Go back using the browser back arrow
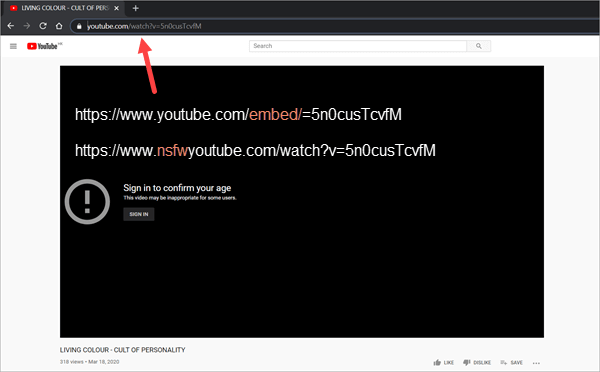This screenshot has width=600, height=372. [x=11, y=26]
